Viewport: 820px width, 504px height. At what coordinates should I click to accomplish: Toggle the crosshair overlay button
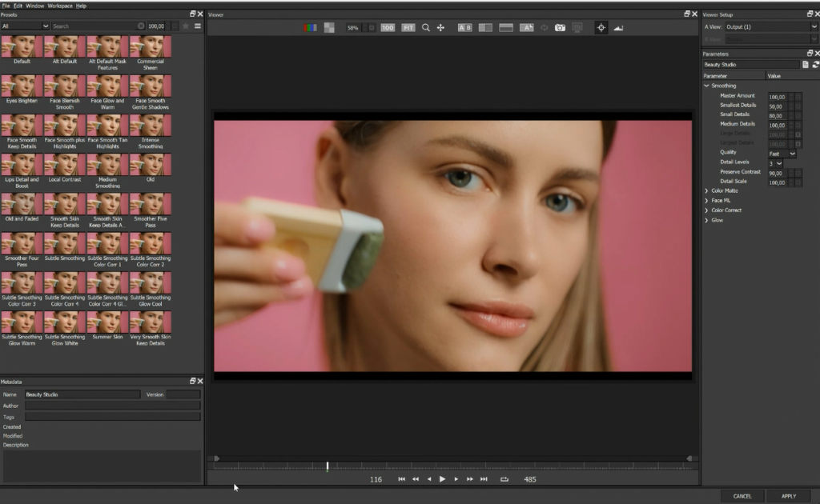601,27
